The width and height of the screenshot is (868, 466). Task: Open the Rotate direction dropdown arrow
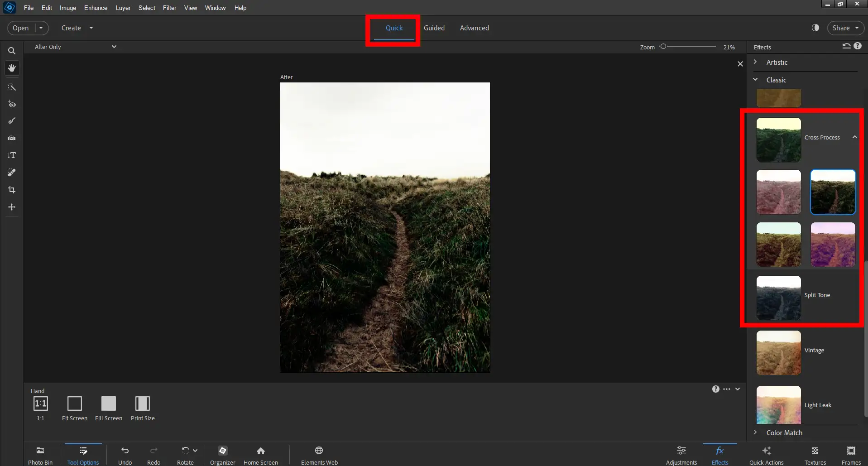[195, 451]
